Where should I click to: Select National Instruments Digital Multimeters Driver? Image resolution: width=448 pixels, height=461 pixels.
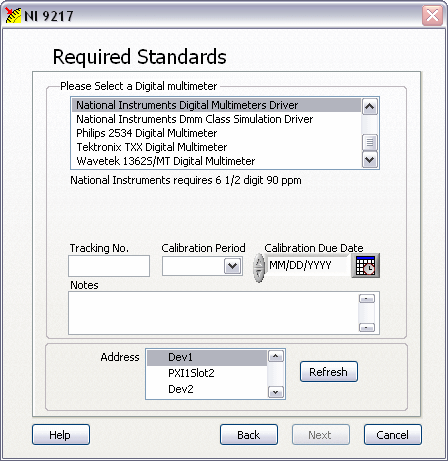pos(216,105)
